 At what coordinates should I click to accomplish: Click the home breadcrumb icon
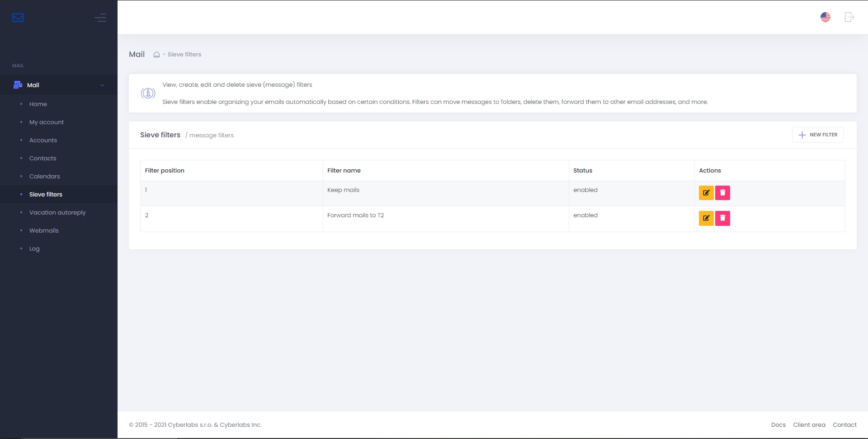[156, 55]
